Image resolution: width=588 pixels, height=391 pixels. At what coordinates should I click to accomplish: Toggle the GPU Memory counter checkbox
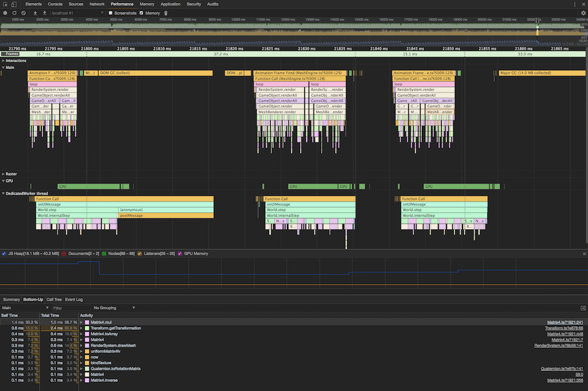pyautogui.click(x=180, y=253)
